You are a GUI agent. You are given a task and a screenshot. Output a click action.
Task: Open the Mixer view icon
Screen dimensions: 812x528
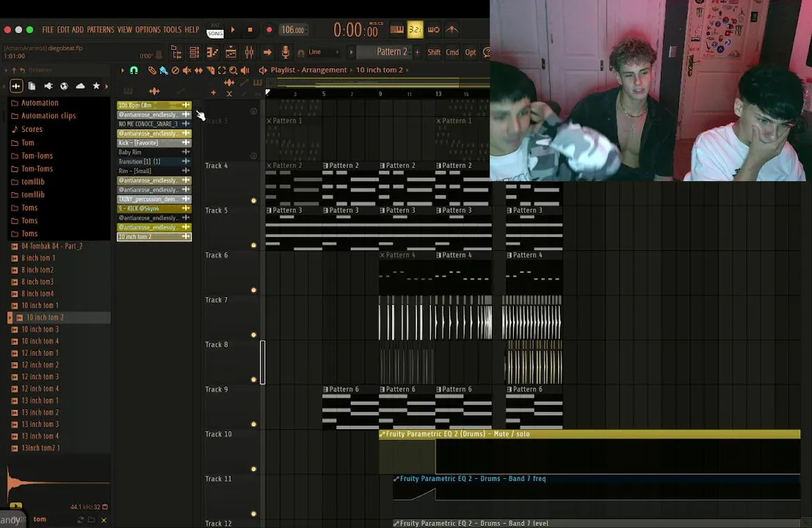249,52
